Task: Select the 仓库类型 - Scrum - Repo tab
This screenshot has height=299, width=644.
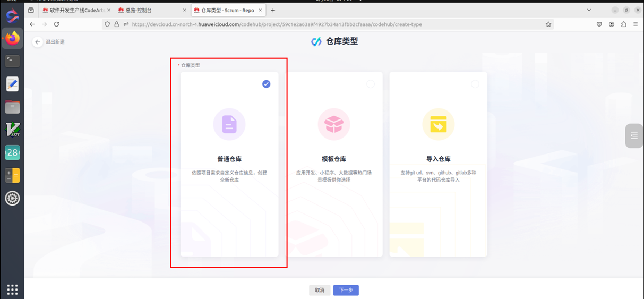Action: (228, 10)
